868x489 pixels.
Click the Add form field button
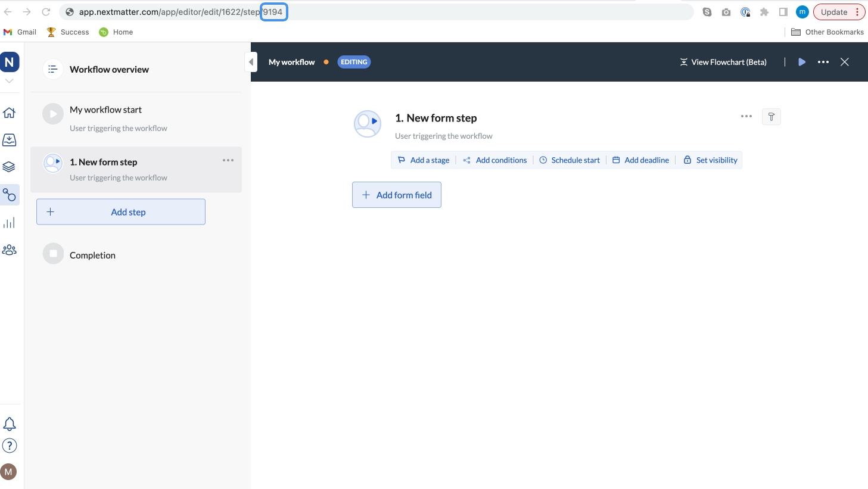pyautogui.click(x=396, y=195)
